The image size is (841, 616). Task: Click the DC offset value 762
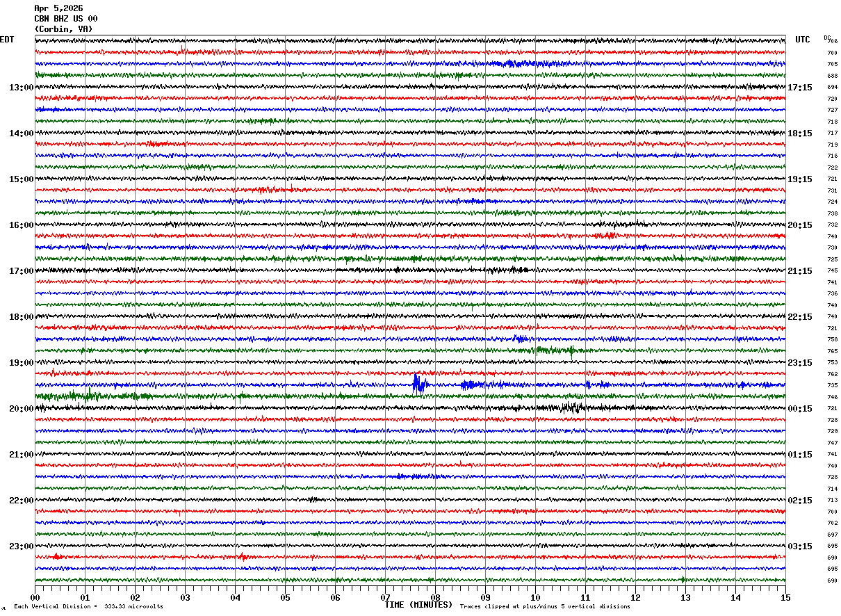[x=832, y=374]
